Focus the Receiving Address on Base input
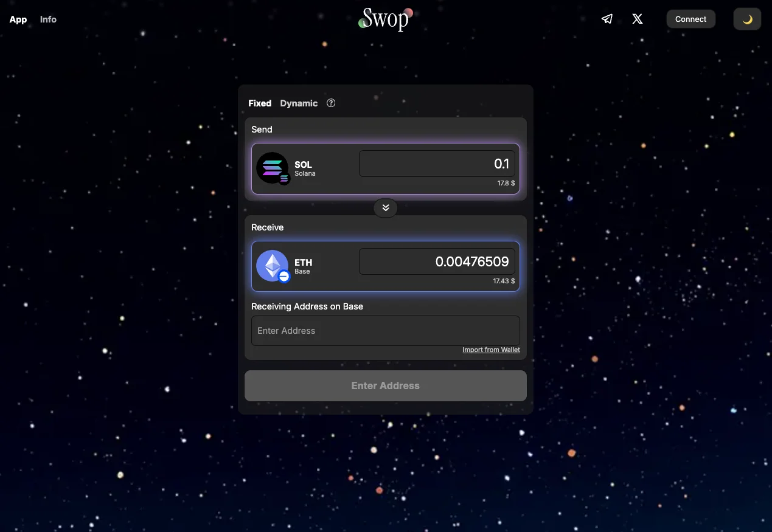Viewport: 772px width, 532px height. click(x=386, y=331)
